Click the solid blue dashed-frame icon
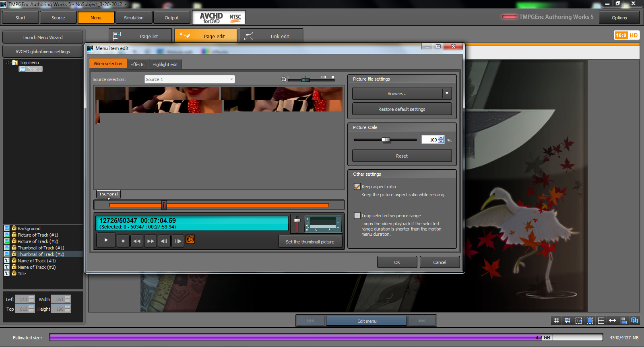 coord(590,321)
